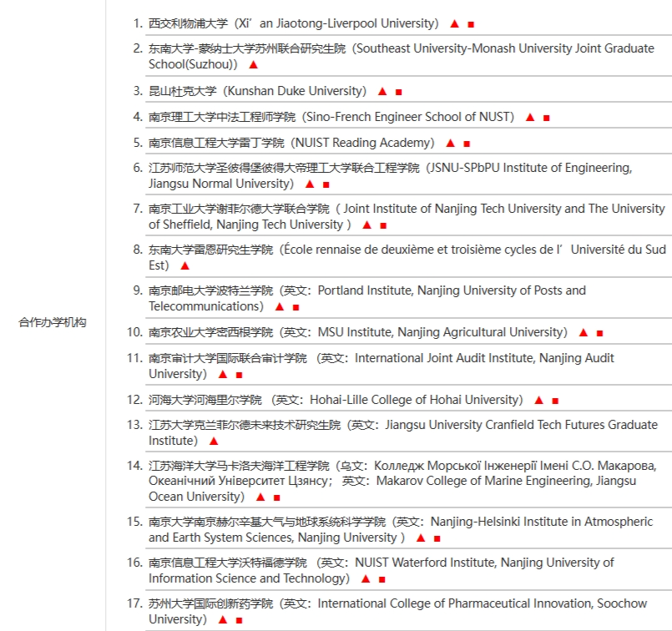The height and width of the screenshot is (631, 672).
Task: Click the red square after Kunshan Duke University
Action: (398, 92)
